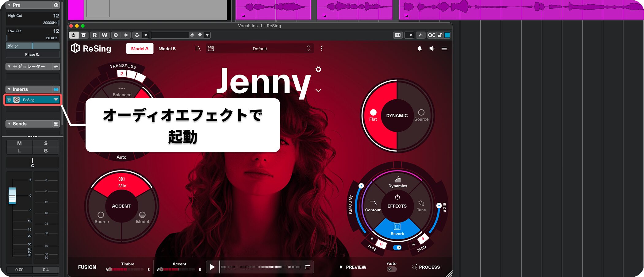Open the audio file folder icon
This screenshot has height=277, width=644.
tap(308, 267)
